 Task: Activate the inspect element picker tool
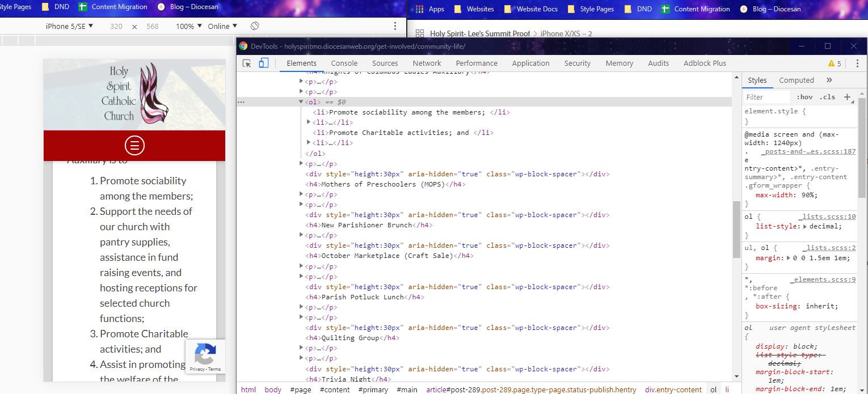247,63
